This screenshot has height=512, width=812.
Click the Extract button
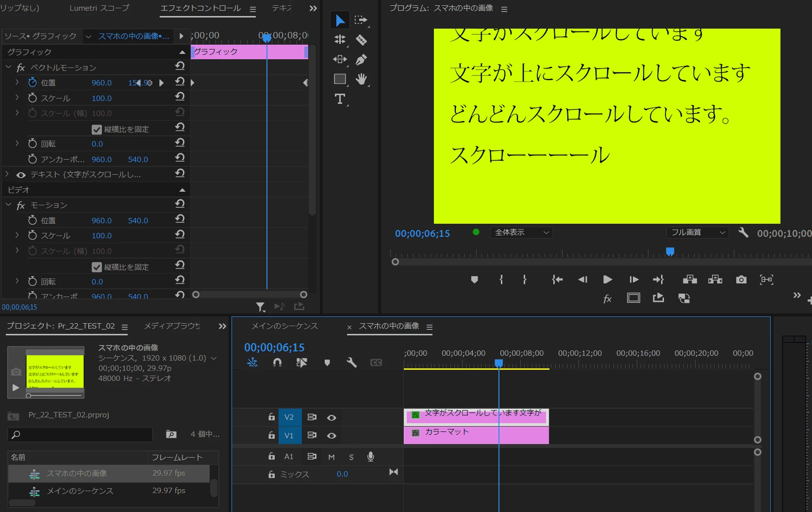click(x=715, y=280)
